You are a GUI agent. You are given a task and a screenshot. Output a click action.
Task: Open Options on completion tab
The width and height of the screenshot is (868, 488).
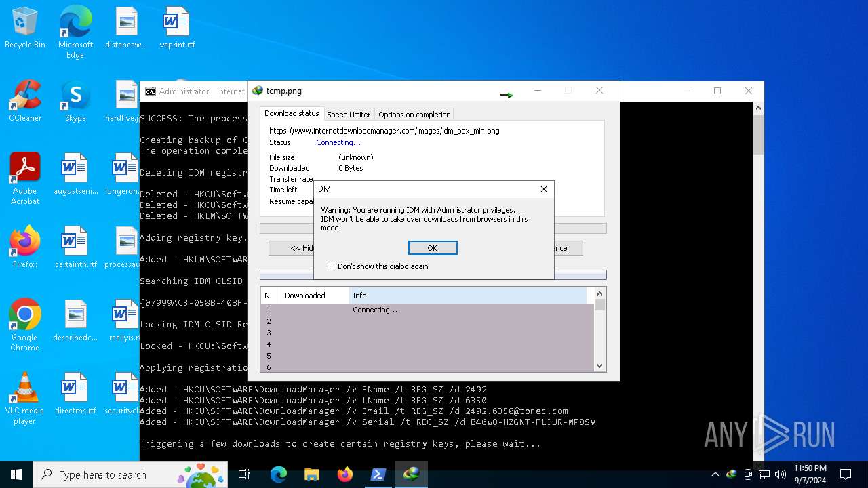[x=414, y=115]
